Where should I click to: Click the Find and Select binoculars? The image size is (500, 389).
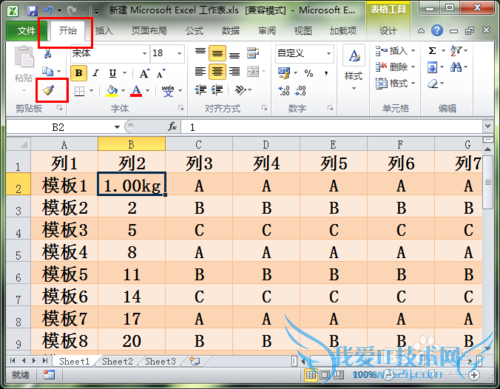tap(456, 67)
